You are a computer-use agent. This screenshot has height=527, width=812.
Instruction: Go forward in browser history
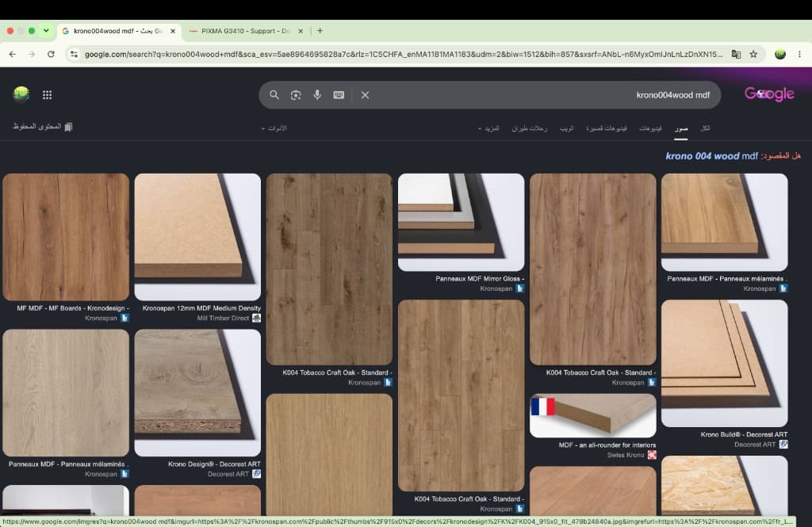[x=32, y=54]
